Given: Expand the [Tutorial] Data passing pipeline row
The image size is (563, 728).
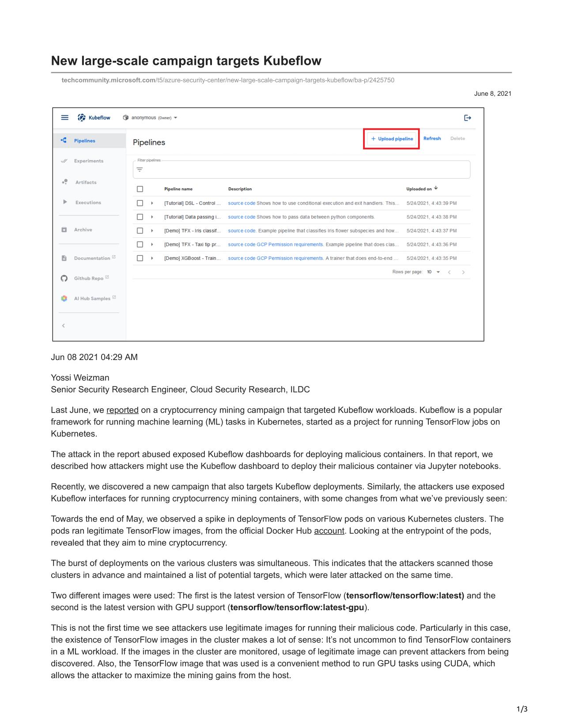Looking at the screenshot, I should click(x=152, y=217).
